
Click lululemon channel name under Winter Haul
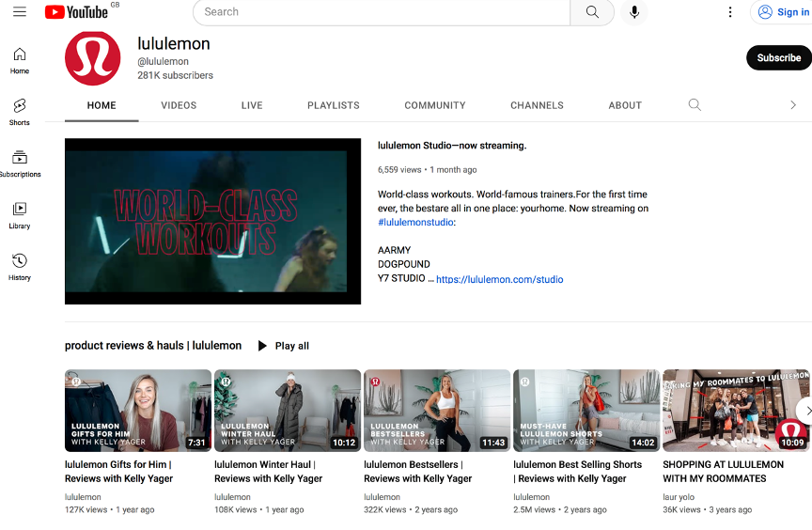click(232, 497)
